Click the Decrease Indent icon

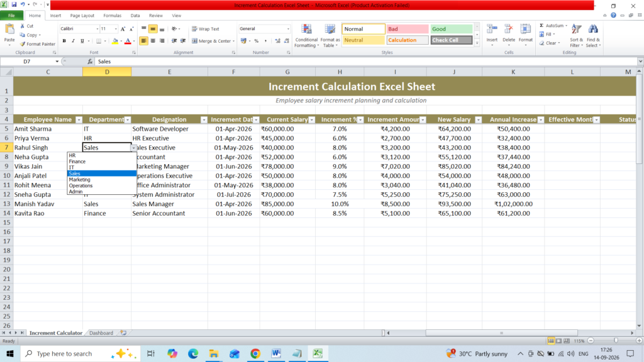(174, 41)
